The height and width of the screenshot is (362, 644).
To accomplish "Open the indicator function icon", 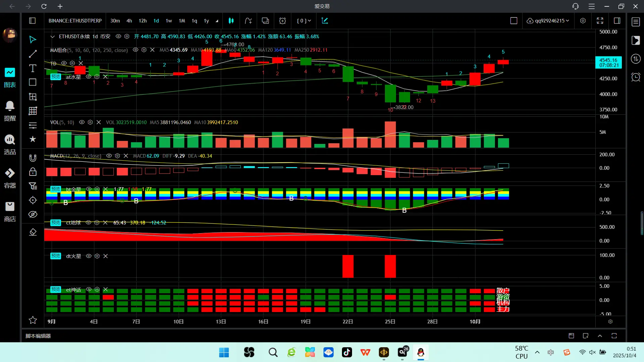I will coord(248,21).
